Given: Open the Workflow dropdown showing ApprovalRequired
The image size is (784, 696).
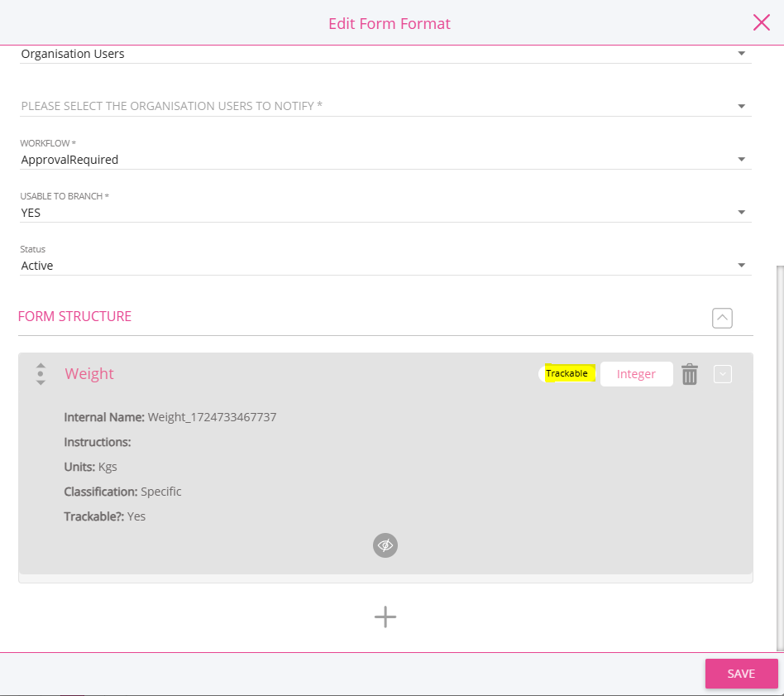Looking at the screenshot, I should (x=385, y=160).
